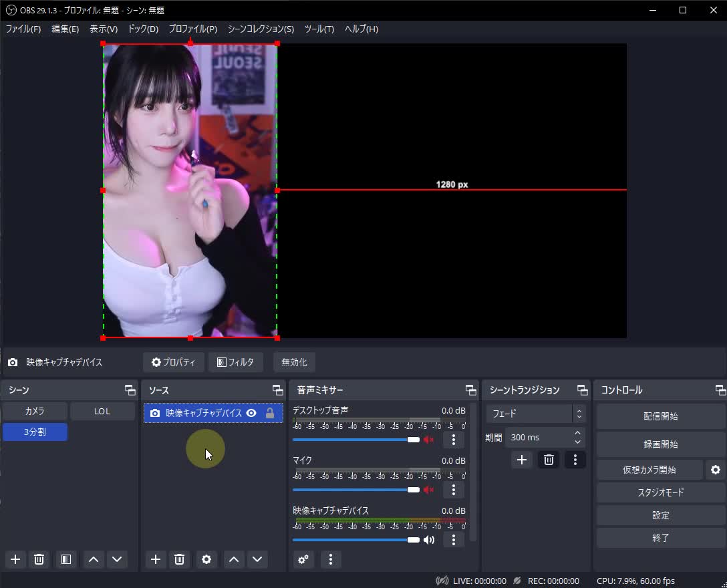This screenshot has width=727, height=588.
Task: Open virtual camera settings gear
Action: (715, 470)
